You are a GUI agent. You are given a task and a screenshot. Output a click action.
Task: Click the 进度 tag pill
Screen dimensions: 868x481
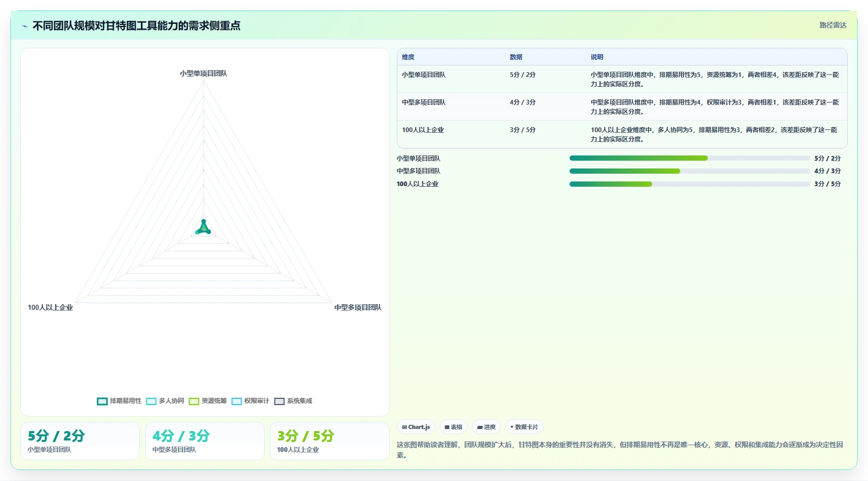486,427
